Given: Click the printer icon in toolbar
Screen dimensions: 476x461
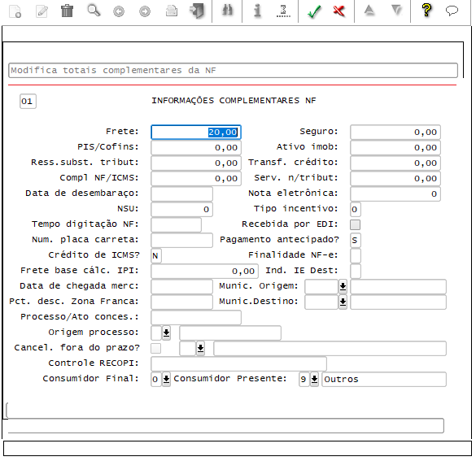Looking at the screenshot, I should tap(172, 11).
